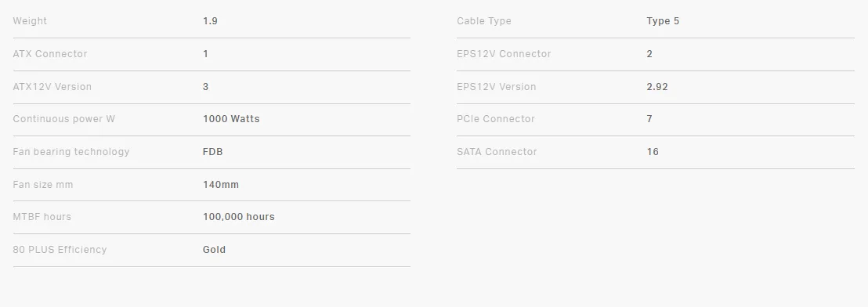Click the 80 PLUS Efficiency label
The width and height of the screenshot is (868, 307).
(x=60, y=250)
